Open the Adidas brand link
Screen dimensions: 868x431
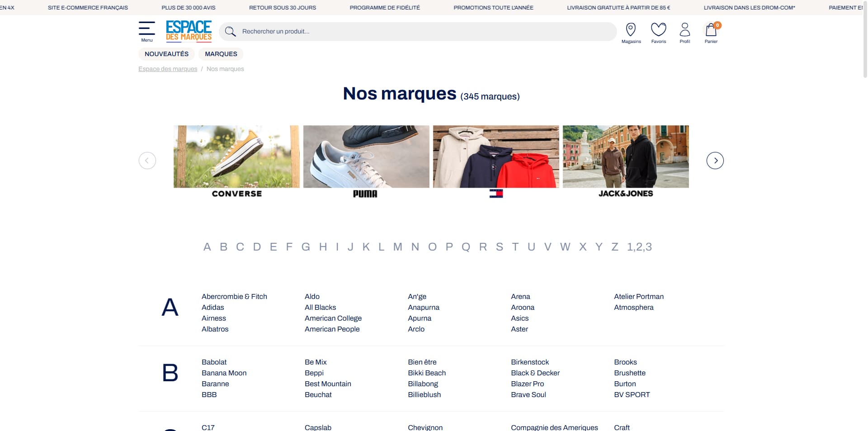pos(213,308)
